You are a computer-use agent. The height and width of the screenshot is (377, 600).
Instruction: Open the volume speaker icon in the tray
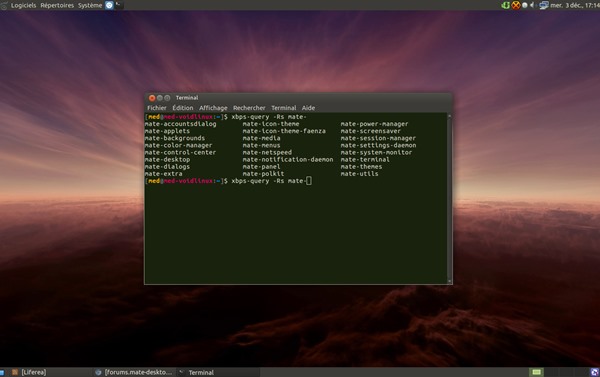(532, 5)
